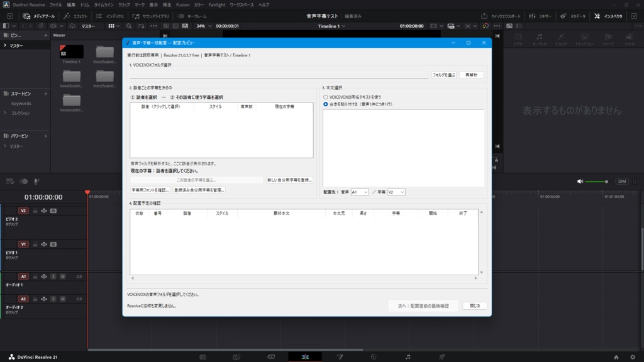Click the red playhead marker on timeline
The height and width of the screenshot is (362, 644).
tap(87, 192)
